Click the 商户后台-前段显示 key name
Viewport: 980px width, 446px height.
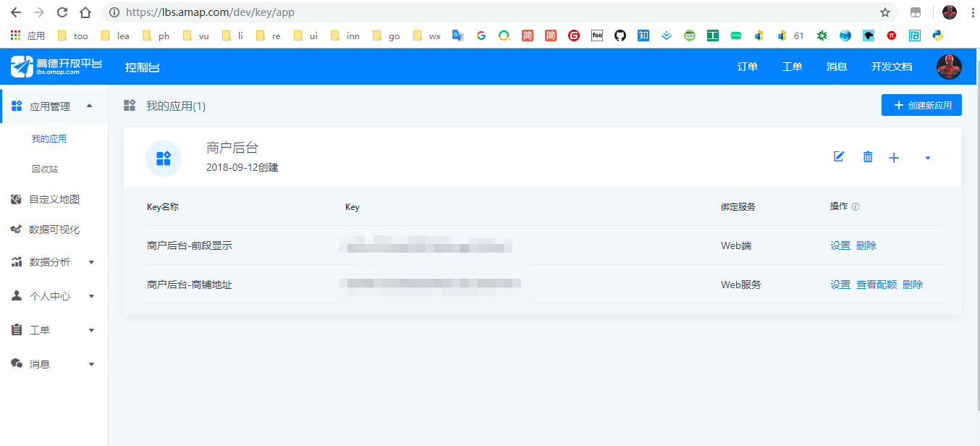[x=190, y=245]
